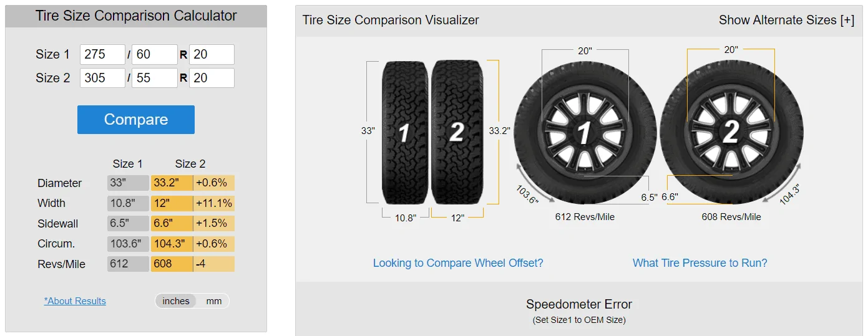Click Size 1 aspect ratio field 60
The height and width of the screenshot is (336, 868).
154,54
